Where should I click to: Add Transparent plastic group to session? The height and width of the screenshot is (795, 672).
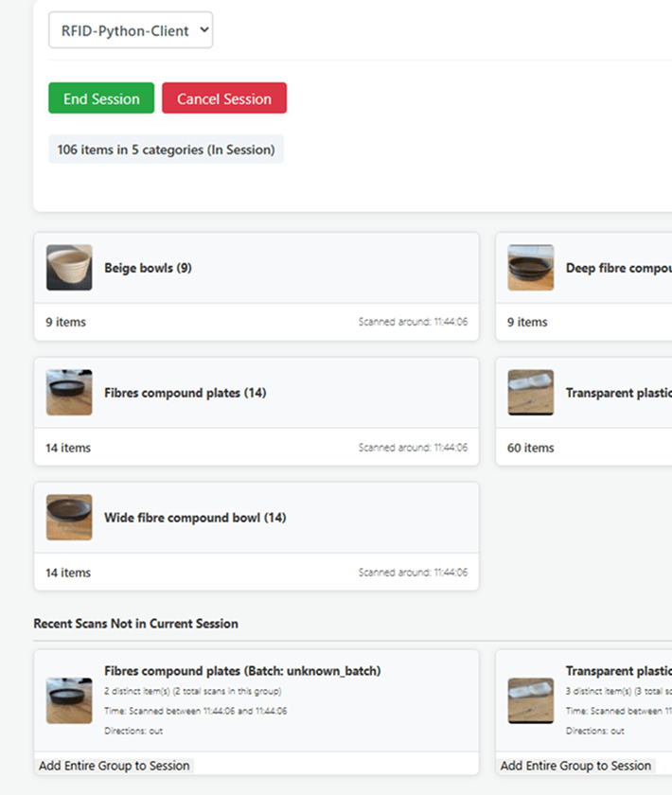coord(575,766)
